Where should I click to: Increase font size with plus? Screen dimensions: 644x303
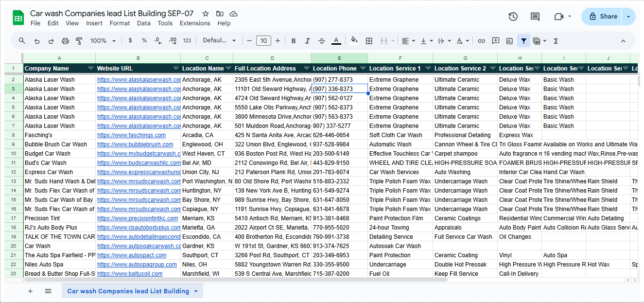click(x=278, y=41)
